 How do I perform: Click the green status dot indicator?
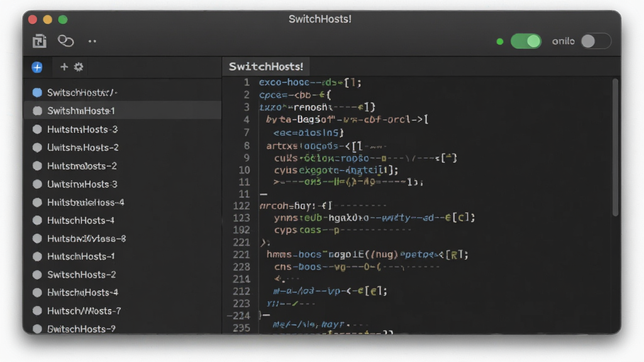pyautogui.click(x=500, y=41)
